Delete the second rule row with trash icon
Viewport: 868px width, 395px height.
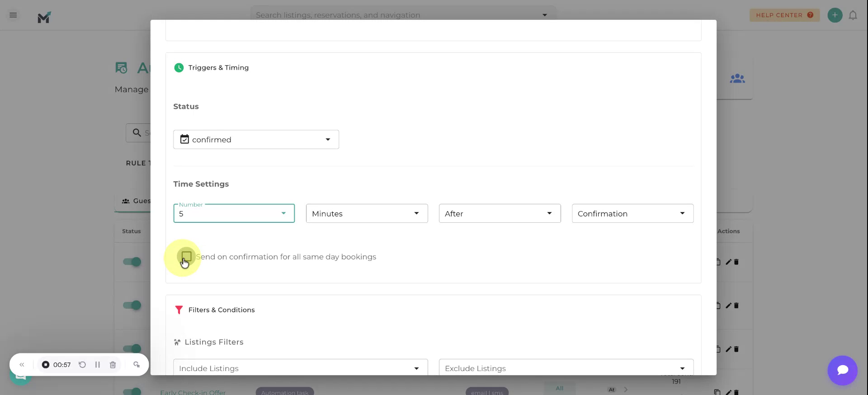click(736, 306)
